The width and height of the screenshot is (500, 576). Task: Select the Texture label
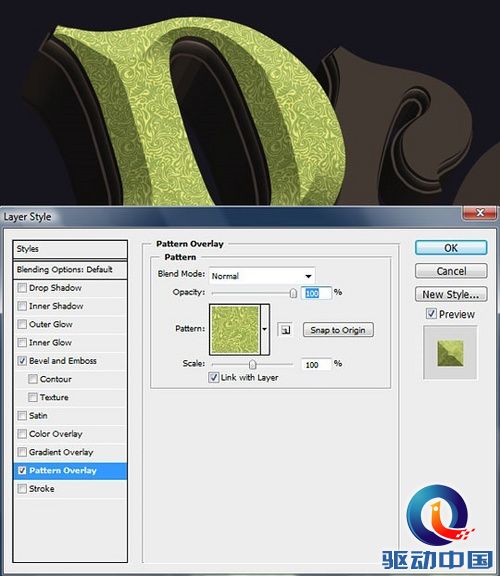tap(54, 397)
